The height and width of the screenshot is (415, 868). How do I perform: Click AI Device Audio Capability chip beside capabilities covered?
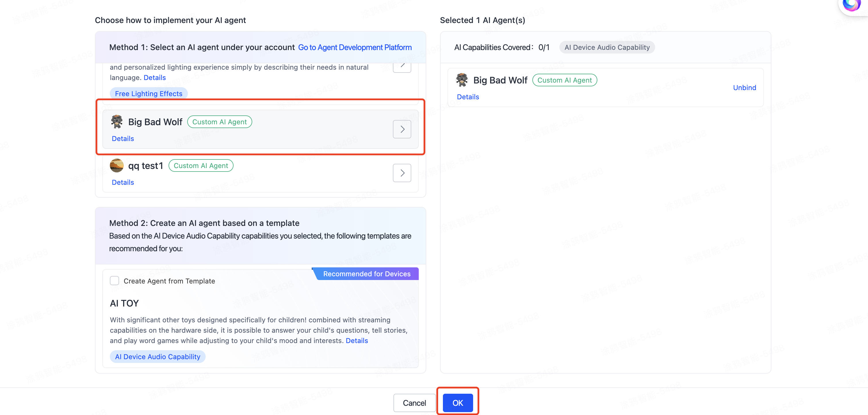click(x=607, y=47)
